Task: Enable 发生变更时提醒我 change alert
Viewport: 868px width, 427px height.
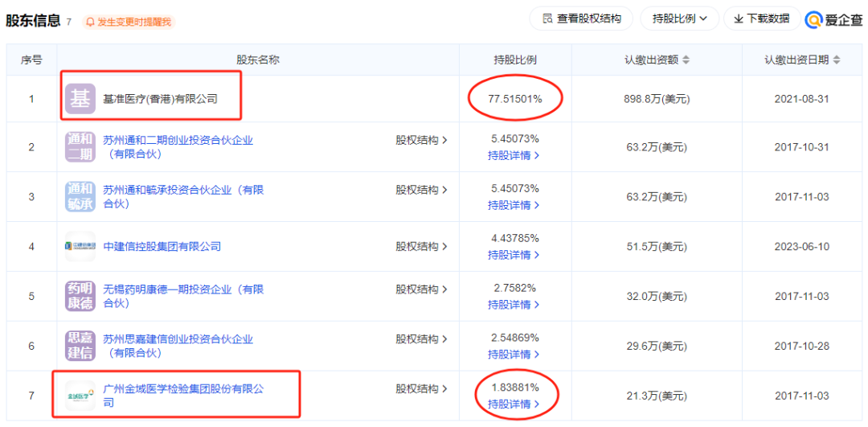Action: click(129, 22)
